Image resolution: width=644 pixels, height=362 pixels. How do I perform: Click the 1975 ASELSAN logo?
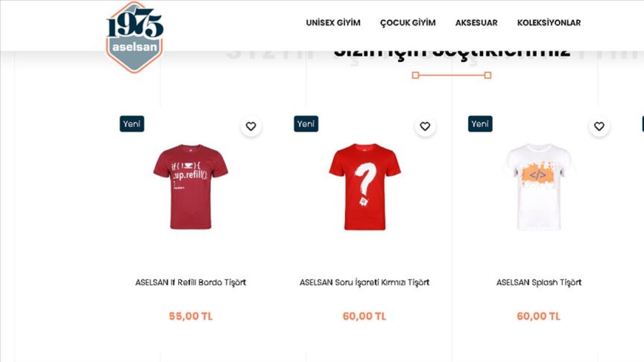[x=134, y=37]
